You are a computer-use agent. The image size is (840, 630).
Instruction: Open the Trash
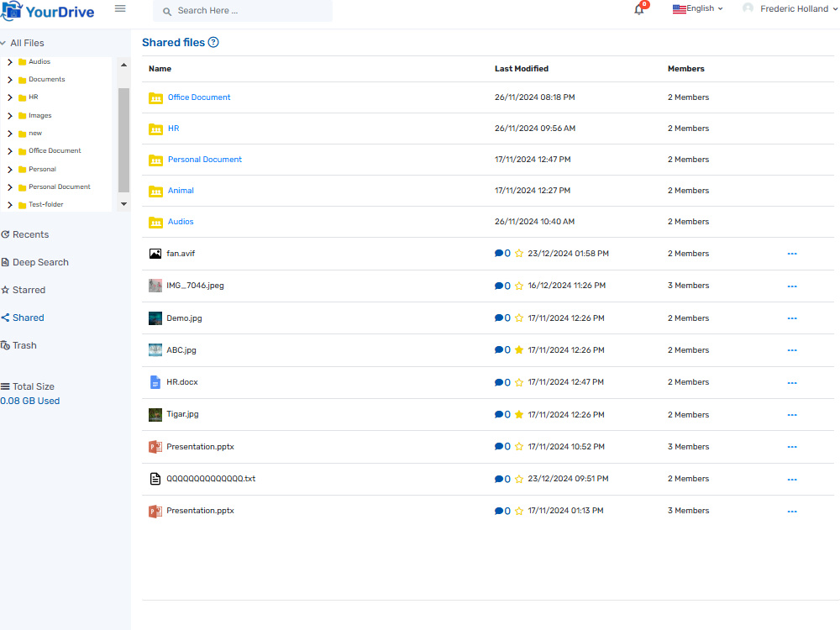click(x=18, y=345)
